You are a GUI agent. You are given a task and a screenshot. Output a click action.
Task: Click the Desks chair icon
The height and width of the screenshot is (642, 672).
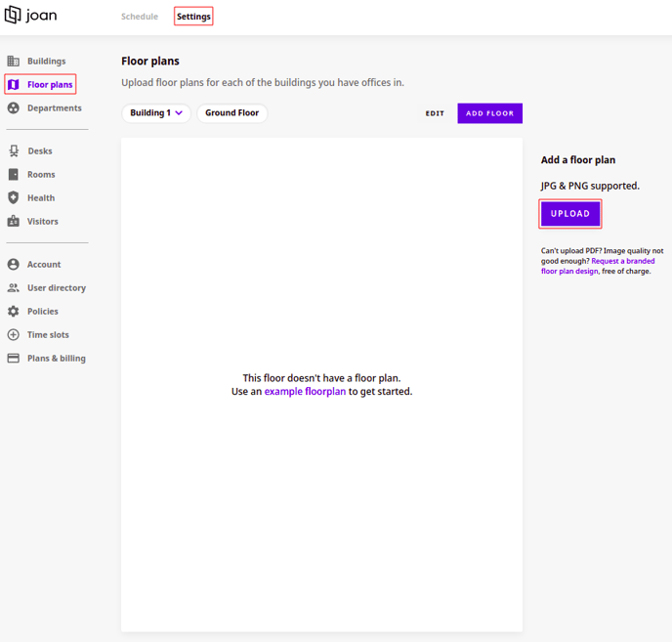[x=14, y=150]
